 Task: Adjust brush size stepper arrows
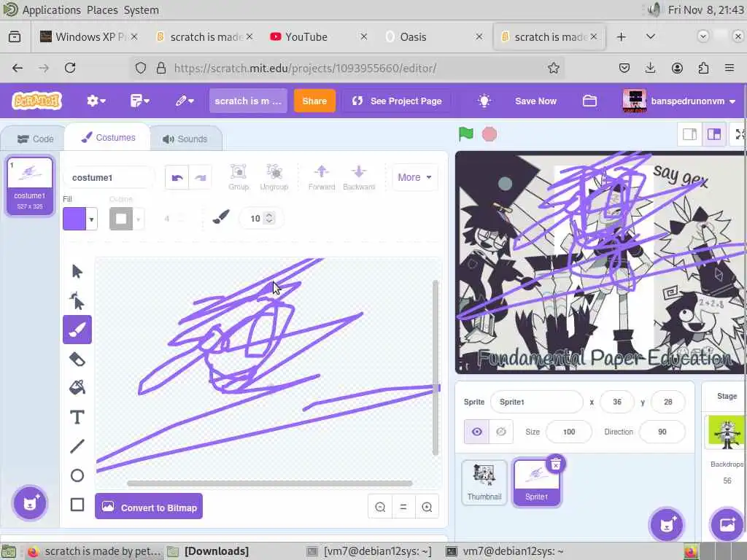click(269, 218)
